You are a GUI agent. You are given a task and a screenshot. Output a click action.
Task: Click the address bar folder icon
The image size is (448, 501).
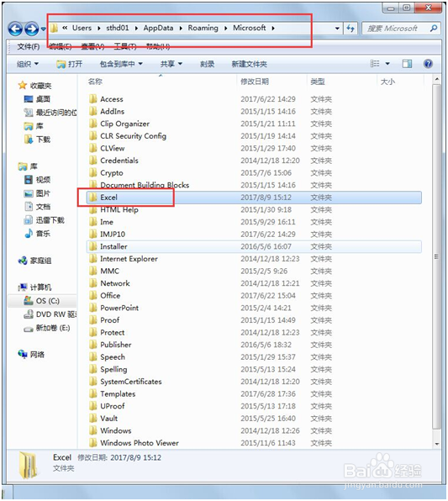(54, 28)
